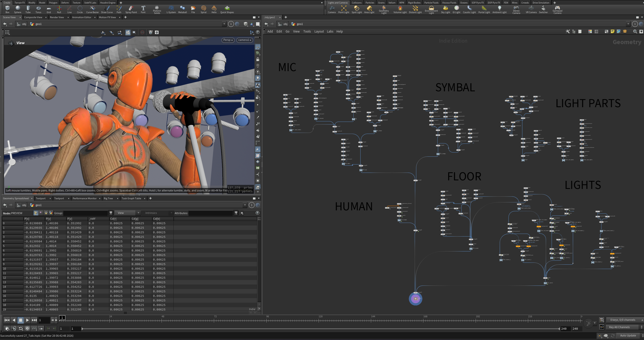
Task: Create a Spot Light from shelf
Action: [356, 9]
